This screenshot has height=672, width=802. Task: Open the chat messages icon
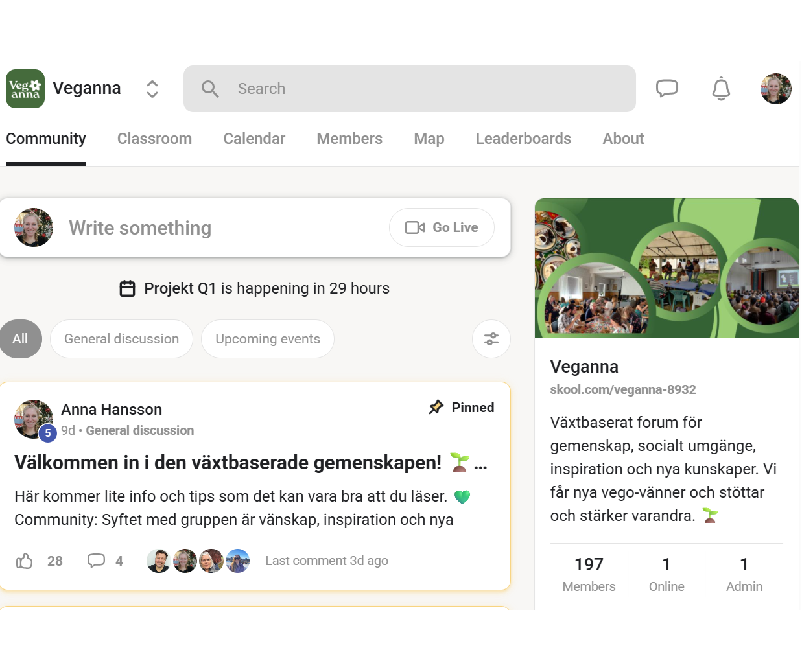(x=666, y=88)
